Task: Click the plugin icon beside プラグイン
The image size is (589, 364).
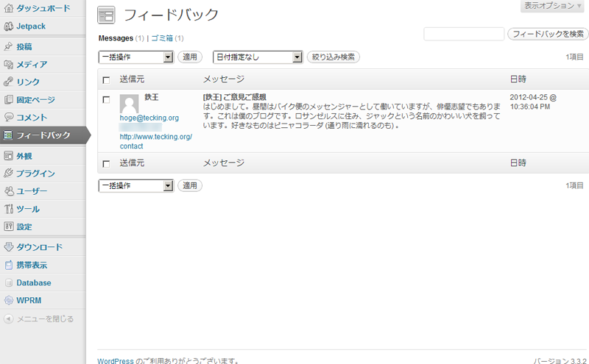Action: pos(9,174)
